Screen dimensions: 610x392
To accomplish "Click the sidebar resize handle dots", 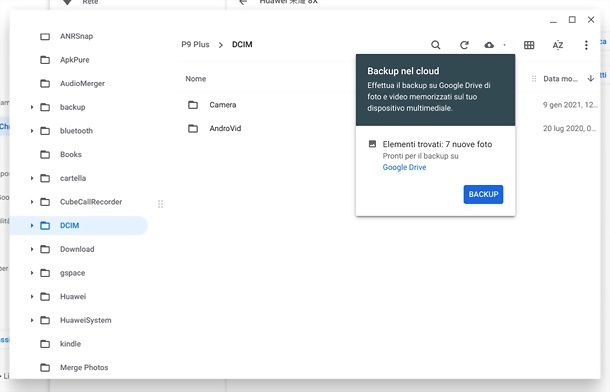I will pos(160,204).
